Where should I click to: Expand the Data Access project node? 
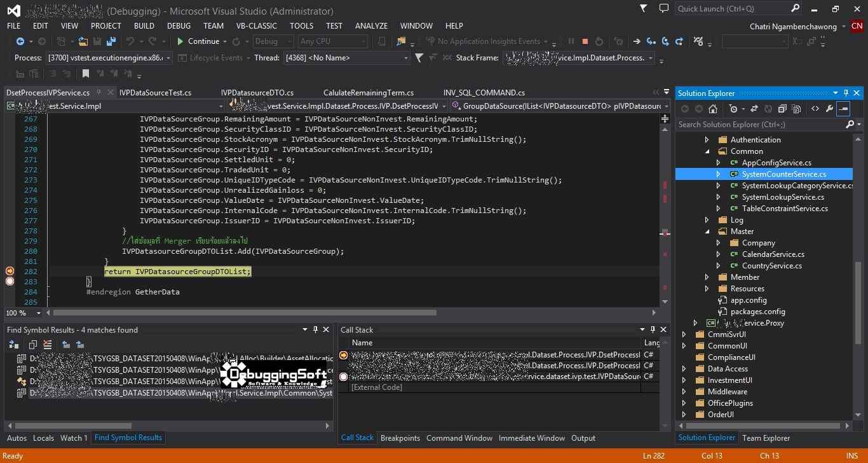coord(684,369)
